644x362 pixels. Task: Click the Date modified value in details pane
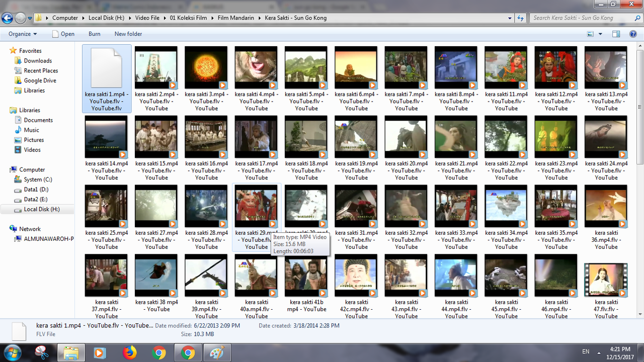(216, 326)
